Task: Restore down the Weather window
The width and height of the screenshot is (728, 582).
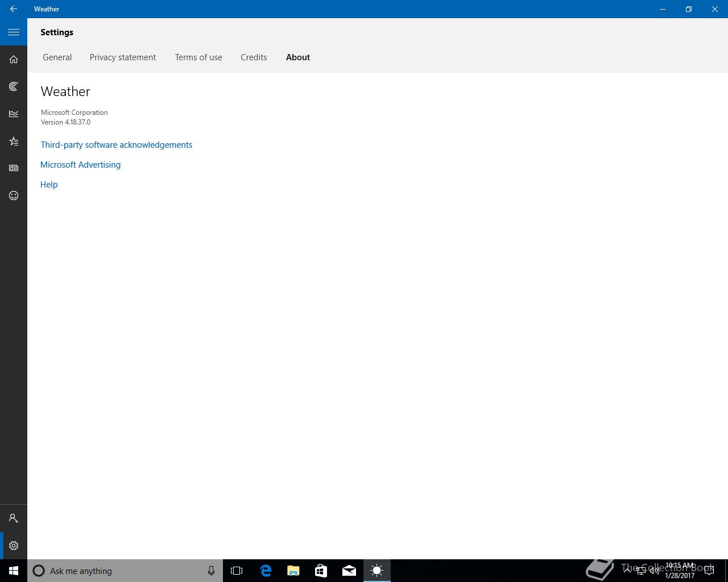Action: point(689,9)
